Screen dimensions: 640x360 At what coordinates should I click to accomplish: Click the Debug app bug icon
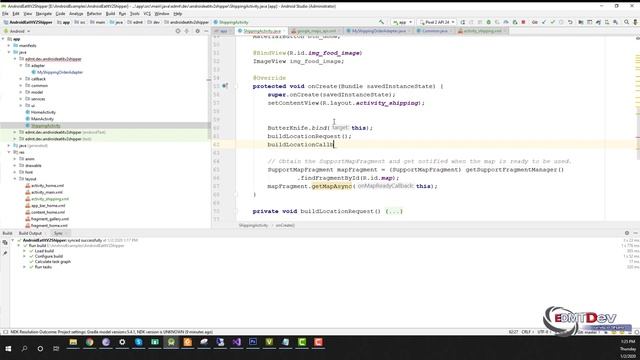point(489,22)
